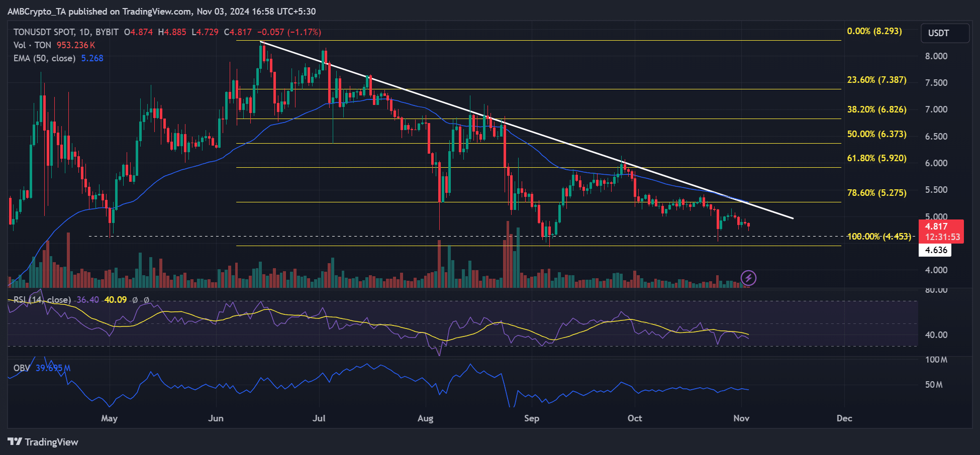980x455 pixels.
Task: Click the 50.00% (6.373) Fibonacci label
Action: point(877,134)
